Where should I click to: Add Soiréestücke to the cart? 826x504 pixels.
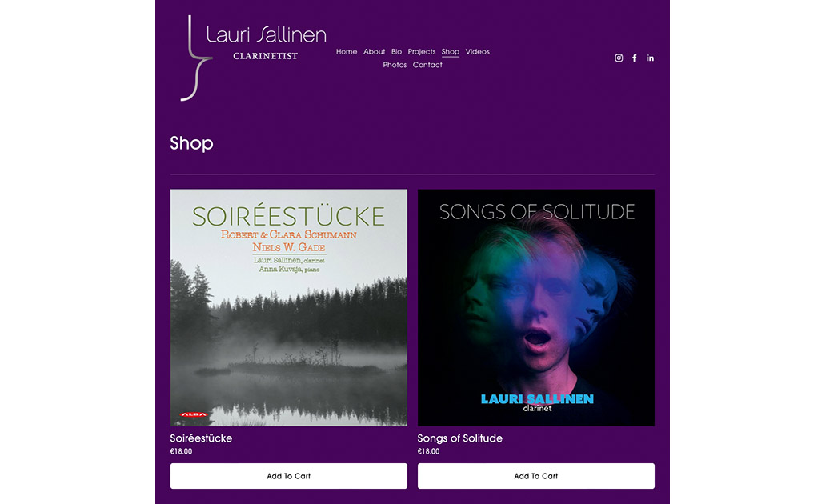point(289,476)
